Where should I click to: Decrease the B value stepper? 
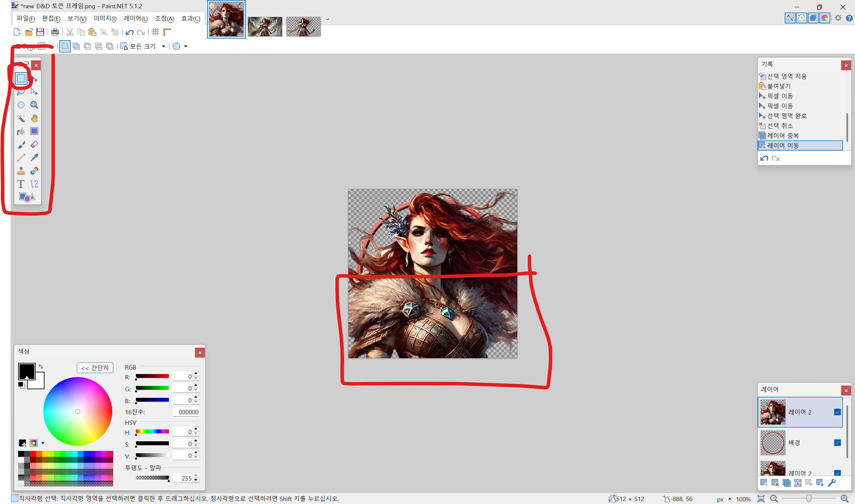coord(196,402)
